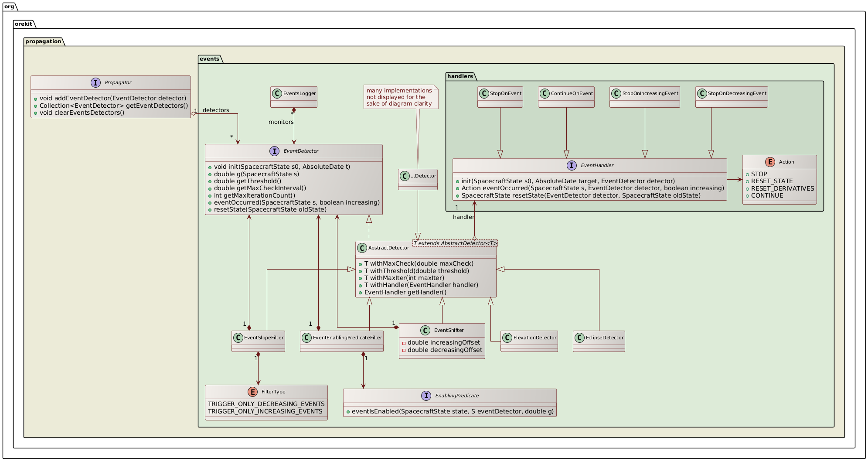This screenshot has height=461, width=868.
Task: Collapse the propagation package tab
Action: pos(43,41)
